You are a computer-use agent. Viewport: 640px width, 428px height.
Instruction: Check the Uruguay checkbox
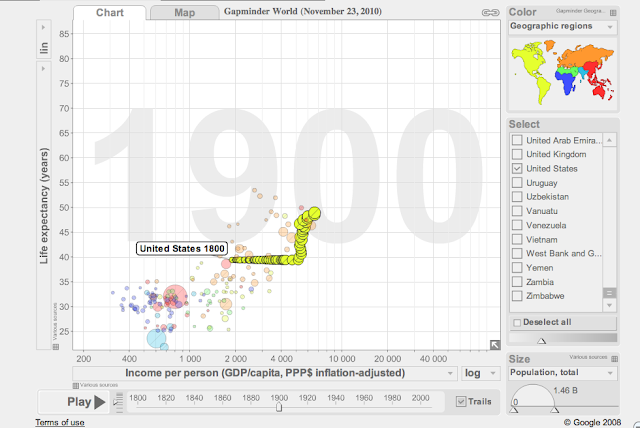pyautogui.click(x=517, y=182)
